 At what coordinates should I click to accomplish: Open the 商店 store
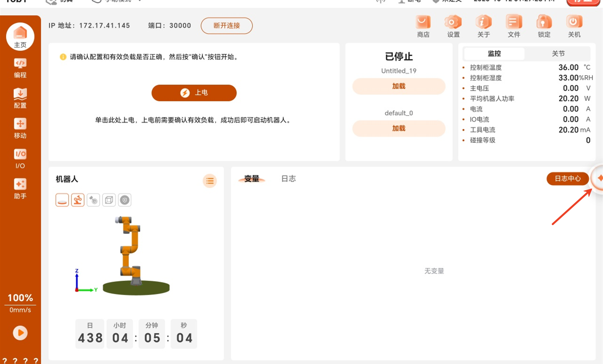coord(423,26)
